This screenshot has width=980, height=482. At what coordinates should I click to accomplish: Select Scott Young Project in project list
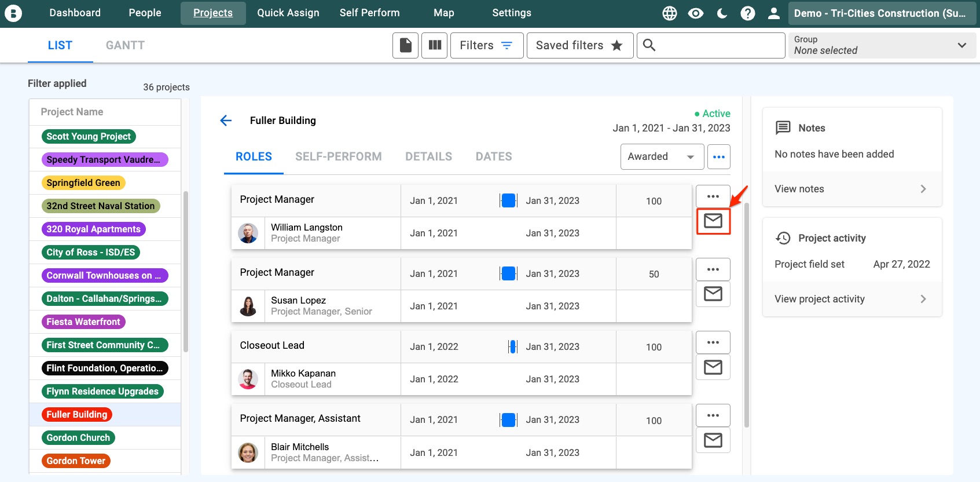point(89,136)
